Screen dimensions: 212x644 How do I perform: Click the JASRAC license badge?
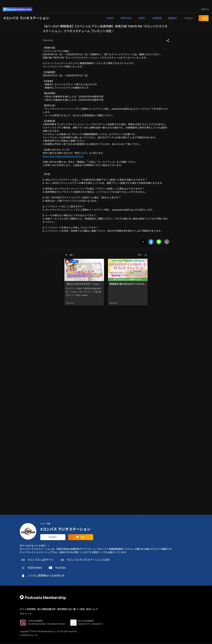(23, 623)
